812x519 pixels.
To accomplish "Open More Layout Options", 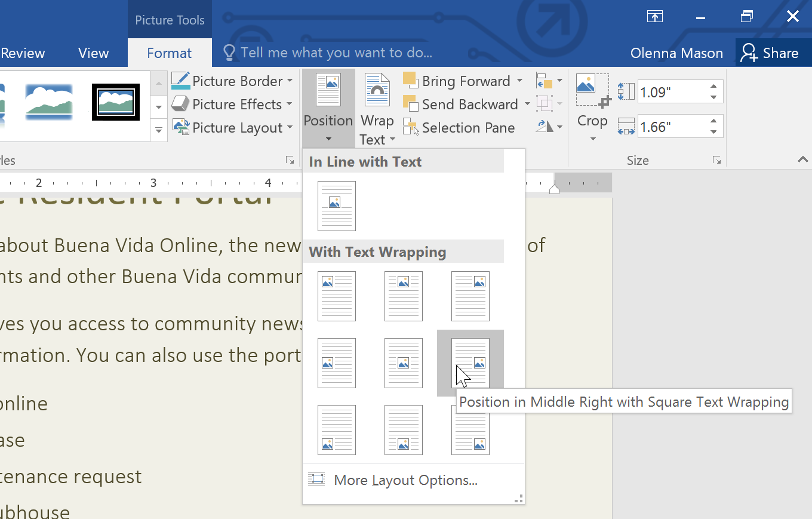I will point(405,480).
